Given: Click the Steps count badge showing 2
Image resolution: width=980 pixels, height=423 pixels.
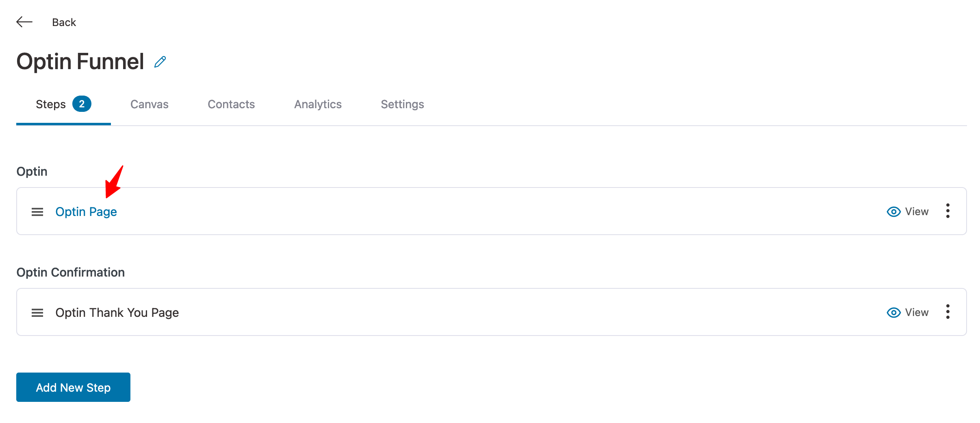Looking at the screenshot, I should point(83,104).
